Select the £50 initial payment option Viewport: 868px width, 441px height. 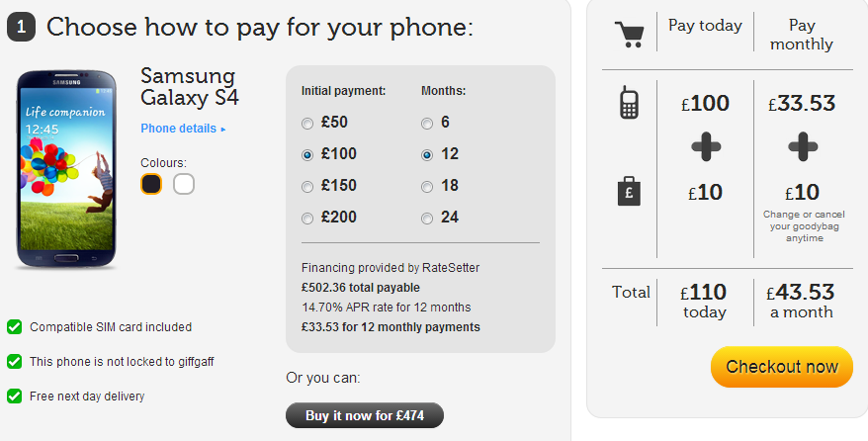tap(307, 124)
